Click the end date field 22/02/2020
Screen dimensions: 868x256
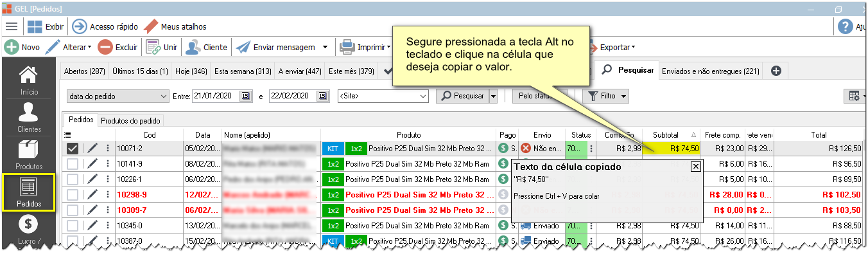click(292, 96)
